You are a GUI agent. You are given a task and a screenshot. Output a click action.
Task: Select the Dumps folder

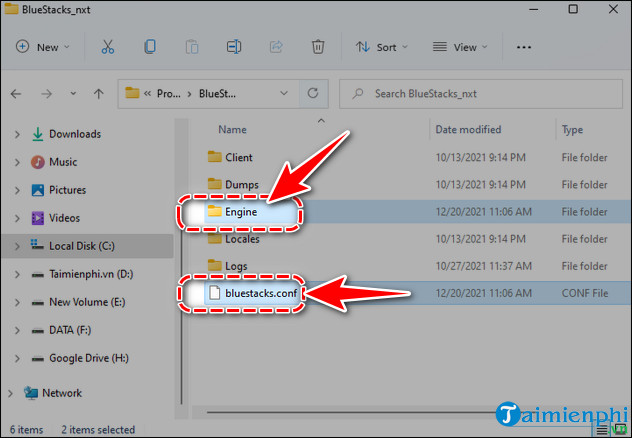point(241,184)
